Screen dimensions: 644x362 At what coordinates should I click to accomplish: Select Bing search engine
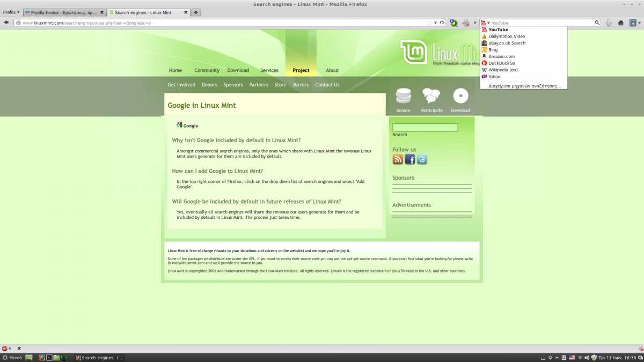click(523, 50)
